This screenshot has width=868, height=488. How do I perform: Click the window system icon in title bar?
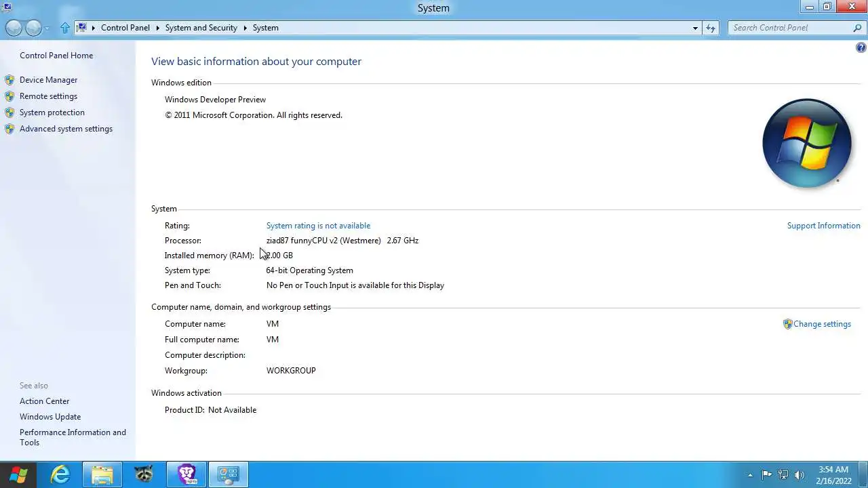[7, 7]
